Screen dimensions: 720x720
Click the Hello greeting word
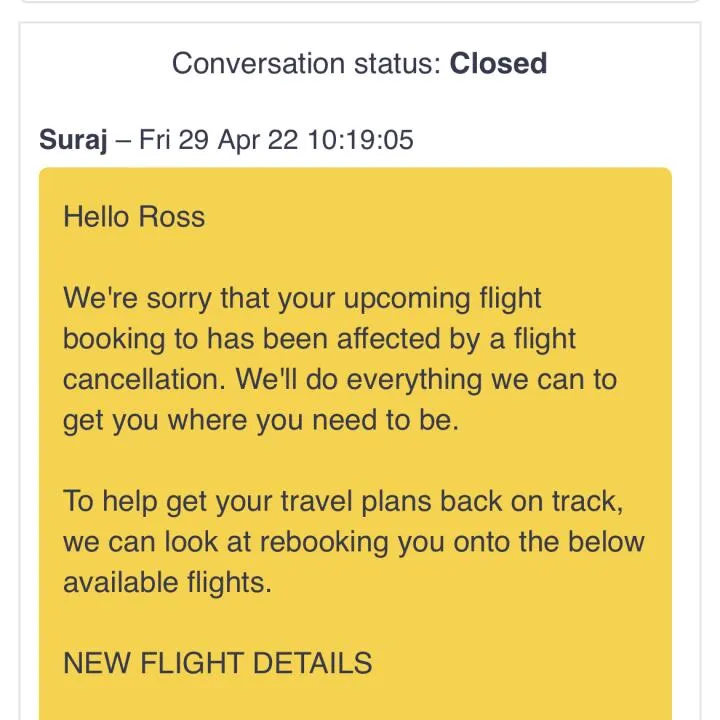96,217
